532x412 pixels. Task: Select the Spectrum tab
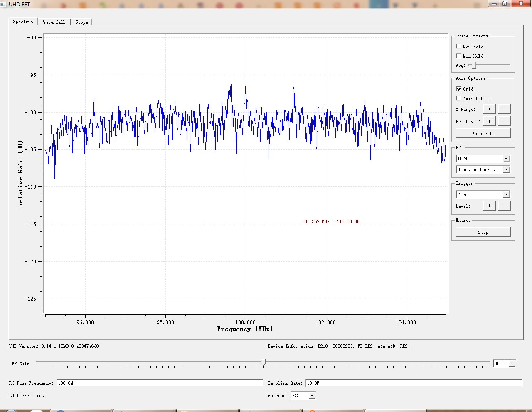coord(23,22)
